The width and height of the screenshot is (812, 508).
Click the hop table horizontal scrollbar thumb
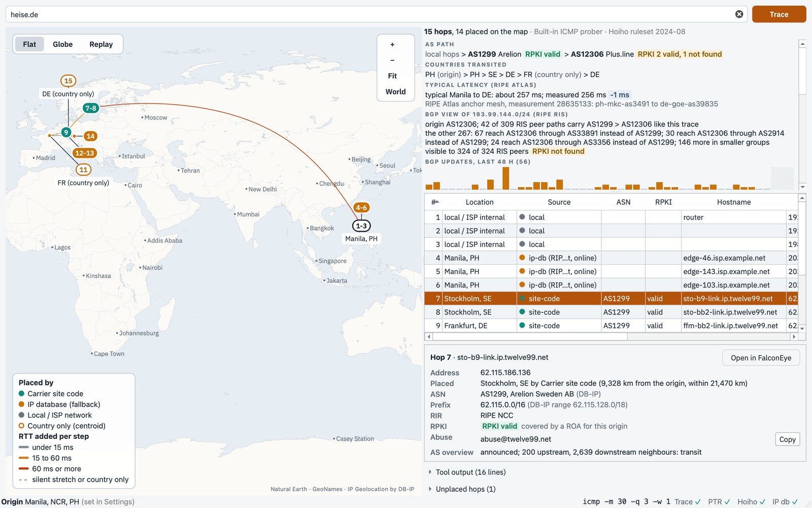530,336
